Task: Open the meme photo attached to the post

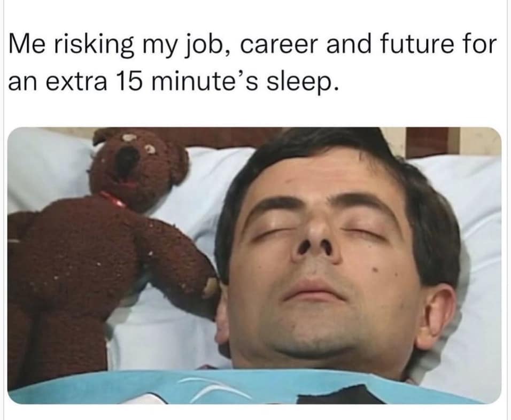Action: pos(254,266)
